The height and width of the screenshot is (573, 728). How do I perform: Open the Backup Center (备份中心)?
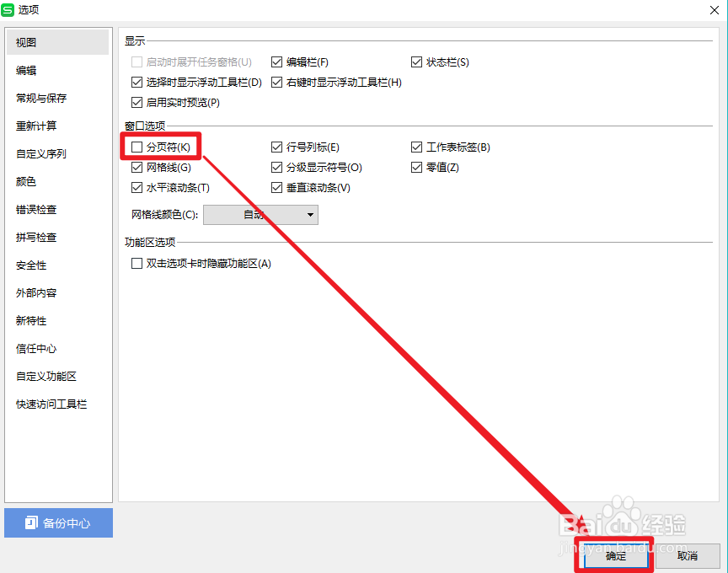click(58, 523)
